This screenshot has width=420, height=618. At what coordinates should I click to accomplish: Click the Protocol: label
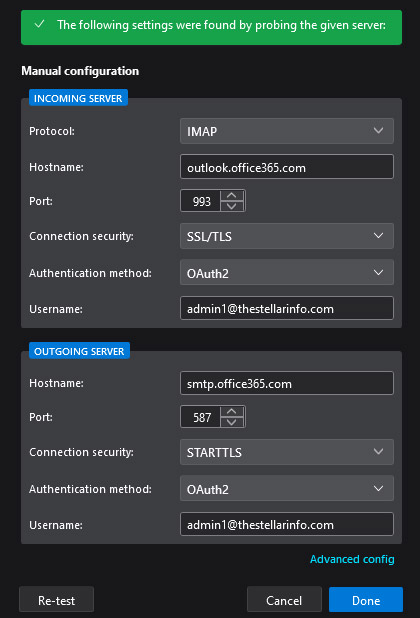pos(52,131)
